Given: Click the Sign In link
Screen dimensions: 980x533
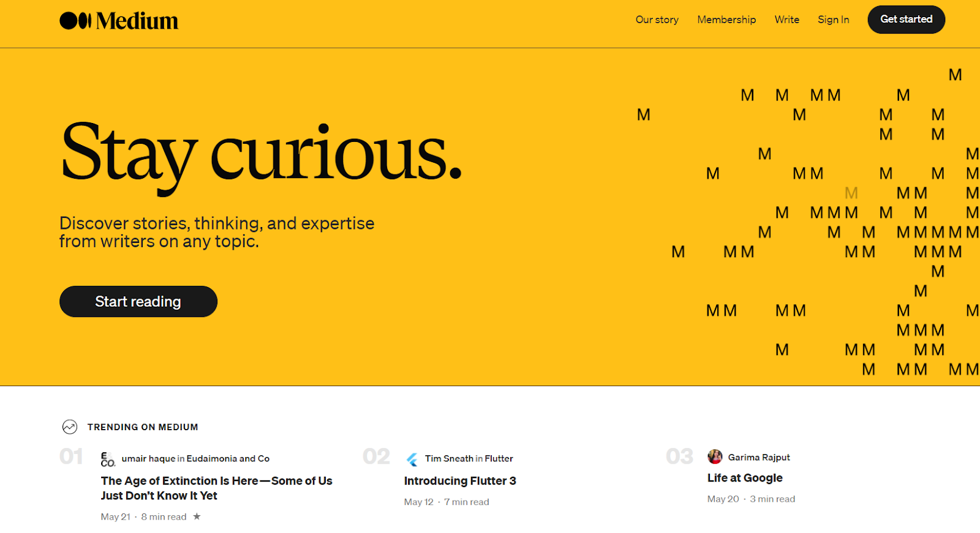Looking at the screenshot, I should point(833,20).
